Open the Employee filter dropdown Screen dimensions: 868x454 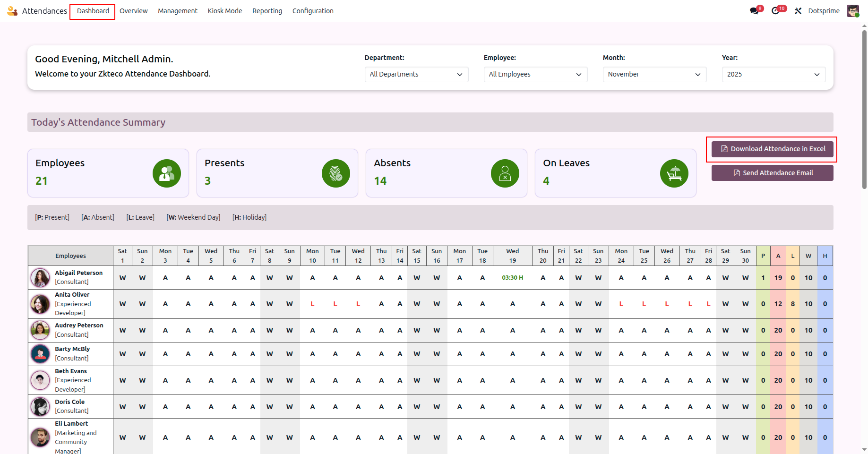click(x=535, y=75)
